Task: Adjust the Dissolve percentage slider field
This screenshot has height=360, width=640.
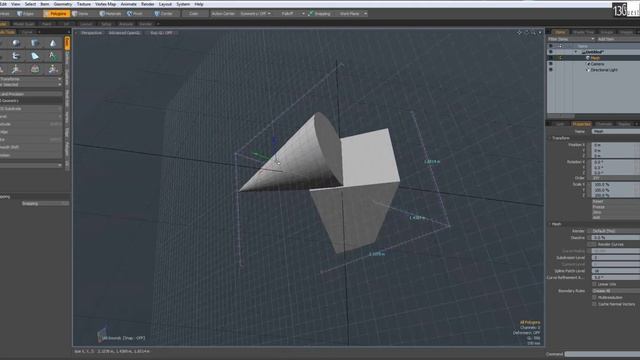Action: click(616, 238)
